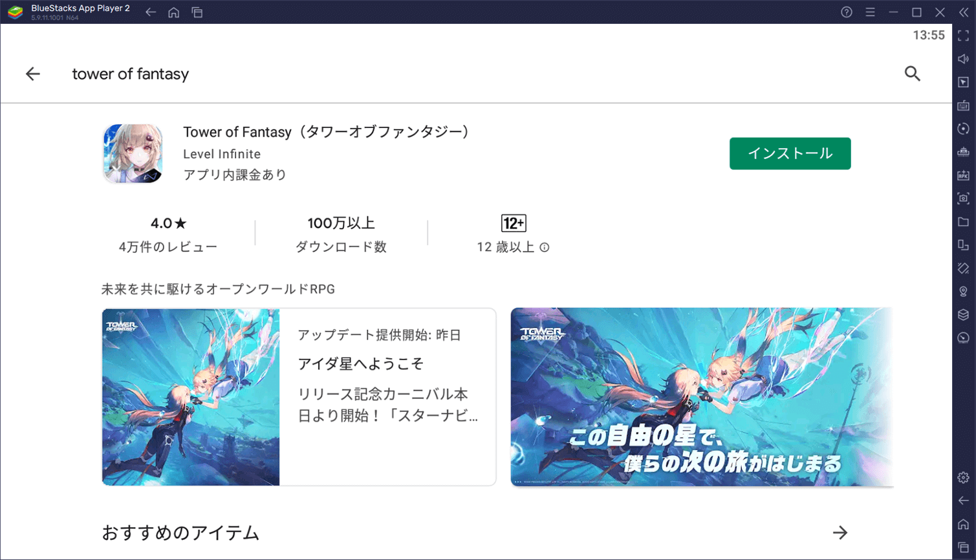Screen dimensions: 976x560
Task: Click the リリース記念カーニバル event description
Action: (387, 405)
